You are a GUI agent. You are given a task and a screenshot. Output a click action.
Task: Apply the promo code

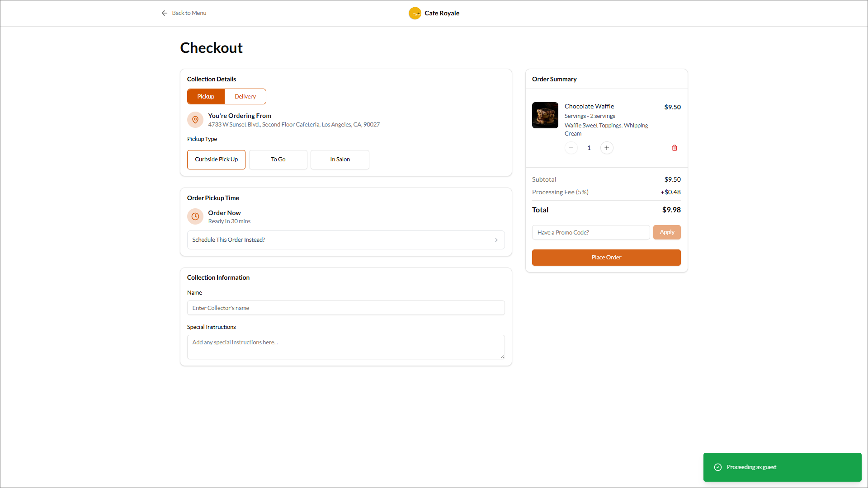[x=667, y=232]
